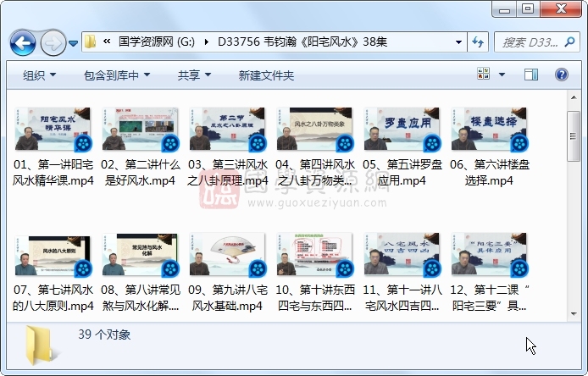Click file name 05、第五讲罗盘应用.mp4
Screen dimensions: 588x376
[402, 173]
